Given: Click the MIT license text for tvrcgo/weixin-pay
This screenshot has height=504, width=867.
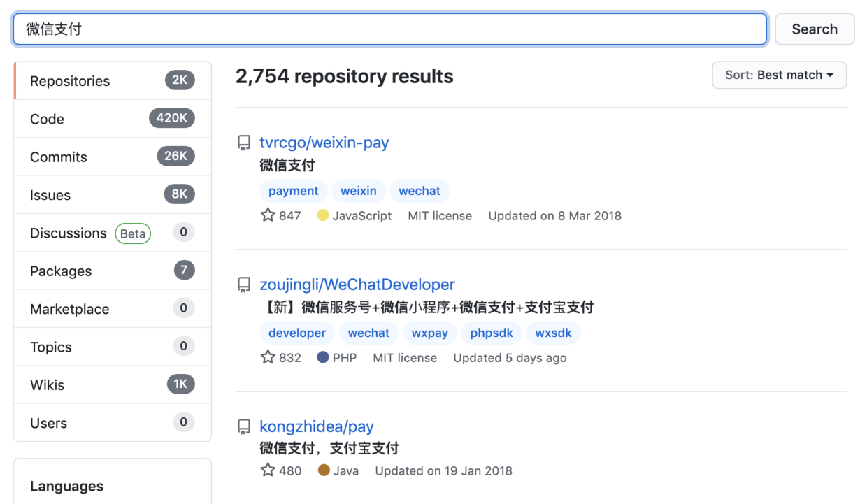Looking at the screenshot, I should click(440, 216).
